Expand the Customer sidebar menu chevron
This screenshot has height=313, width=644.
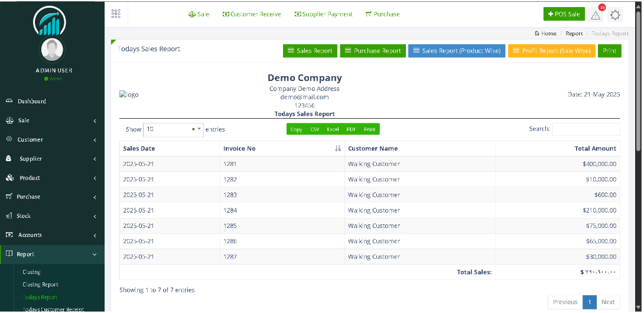(x=95, y=139)
